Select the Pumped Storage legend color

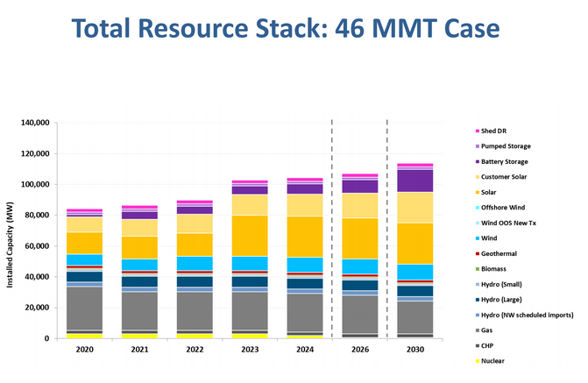tap(478, 146)
